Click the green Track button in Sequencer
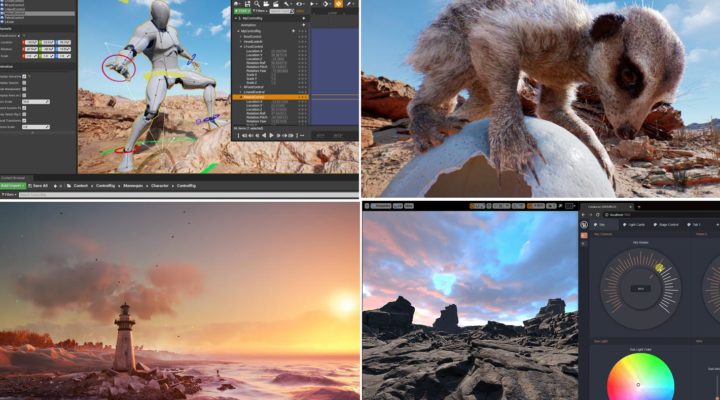The image size is (720, 400). (x=242, y=11)
